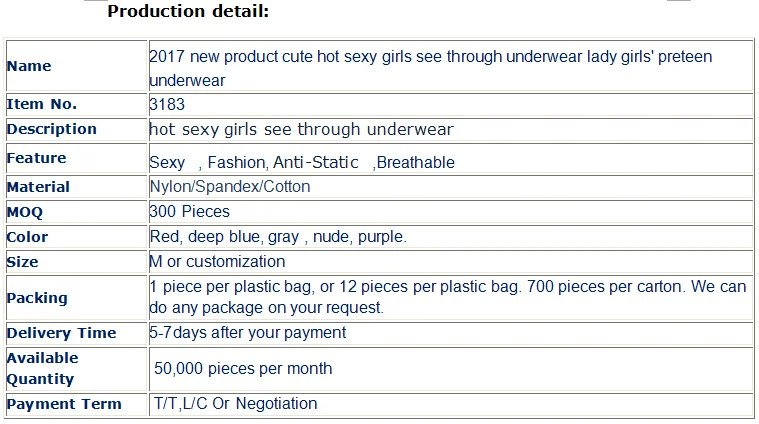
Task: Select "50,000 pieces per month" value
Action: (x=243, y=369)
